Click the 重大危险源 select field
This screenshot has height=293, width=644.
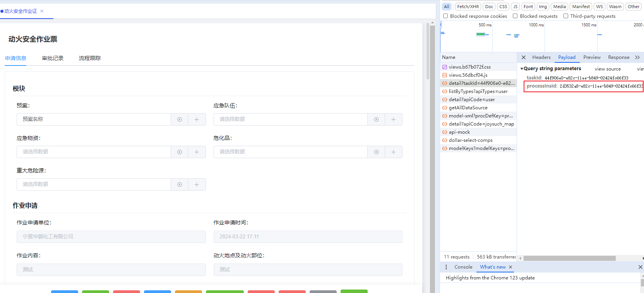[94, 184]
